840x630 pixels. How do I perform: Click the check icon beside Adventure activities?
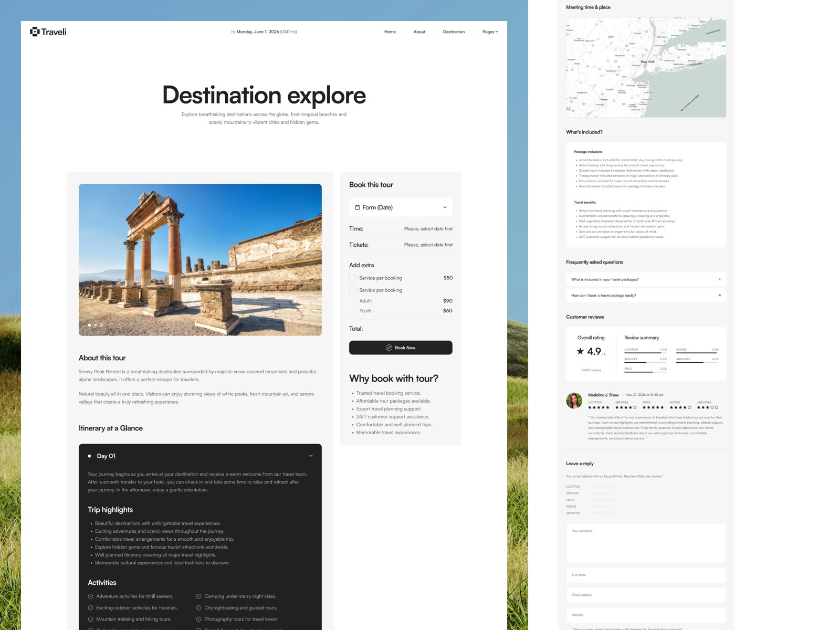point(90,596)
